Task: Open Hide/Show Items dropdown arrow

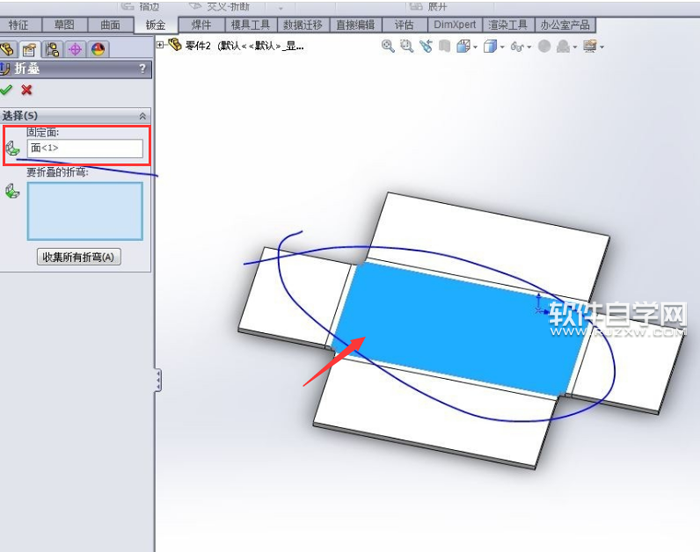Action: click(x=529, y=47)
